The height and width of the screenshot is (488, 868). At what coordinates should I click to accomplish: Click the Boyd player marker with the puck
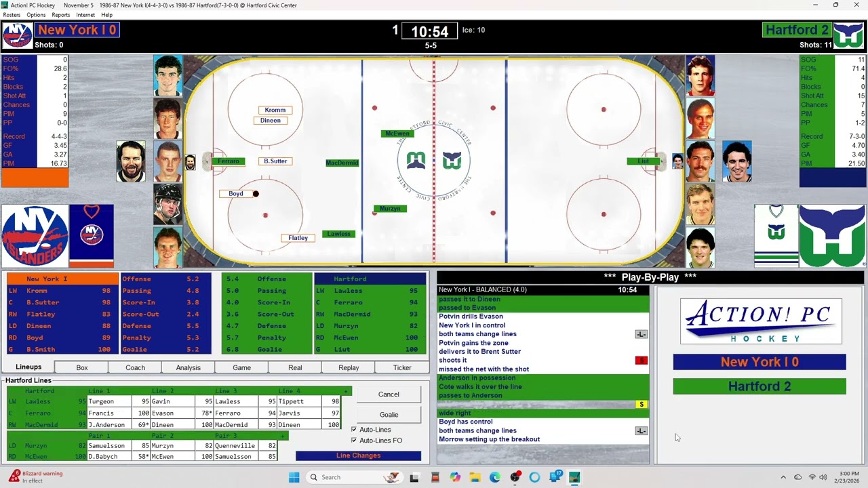pyautogui.click(x=236, y=194)
